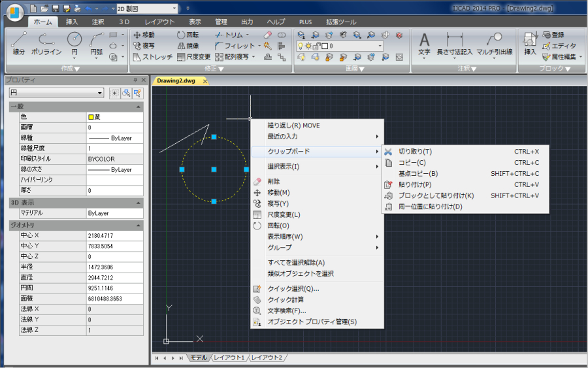Collapse the ジオメトリ section

[138, 226]
